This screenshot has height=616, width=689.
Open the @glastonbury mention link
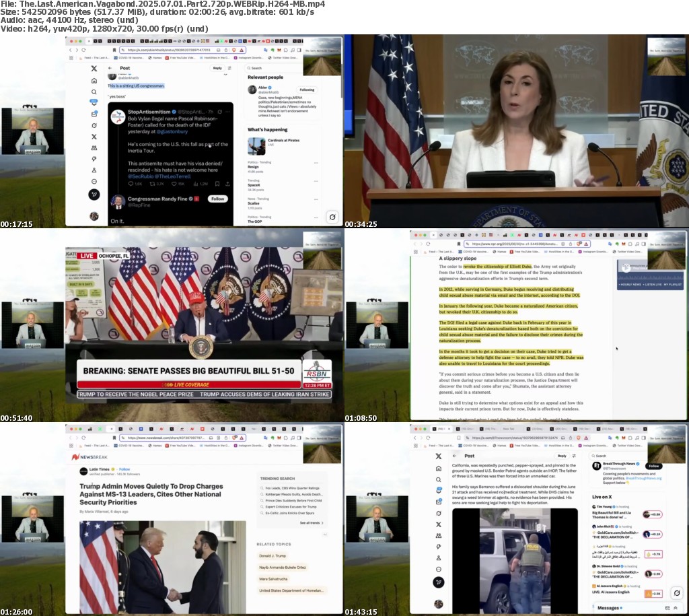[x=172, y=131]
